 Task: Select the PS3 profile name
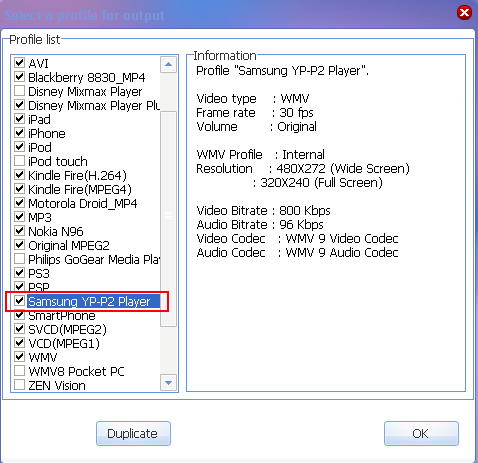(x=39, y=273)
